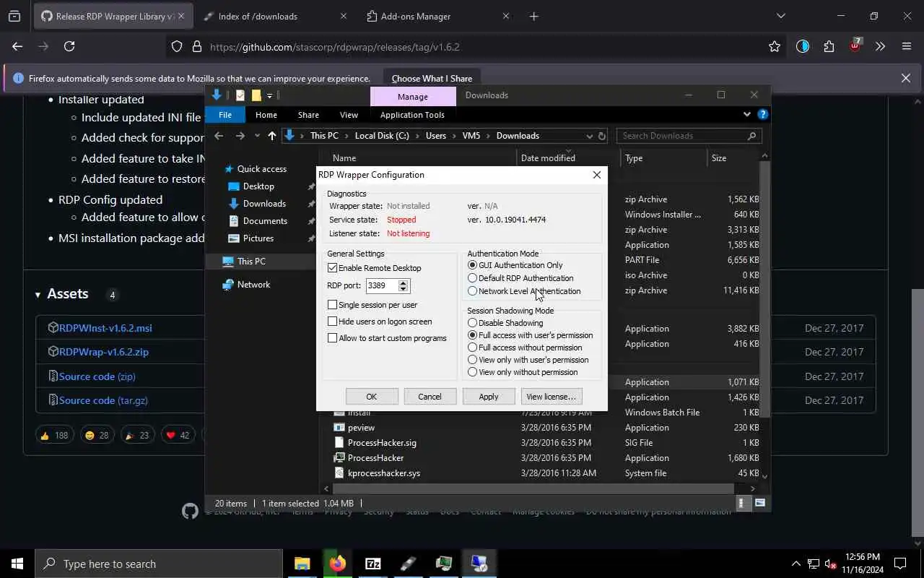Click the View license button
Screen dimensions: 924x578
click(552, 397)
